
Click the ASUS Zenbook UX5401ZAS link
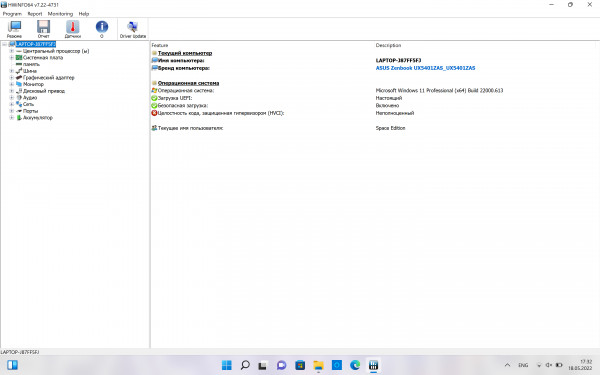(x=426, y=68)
